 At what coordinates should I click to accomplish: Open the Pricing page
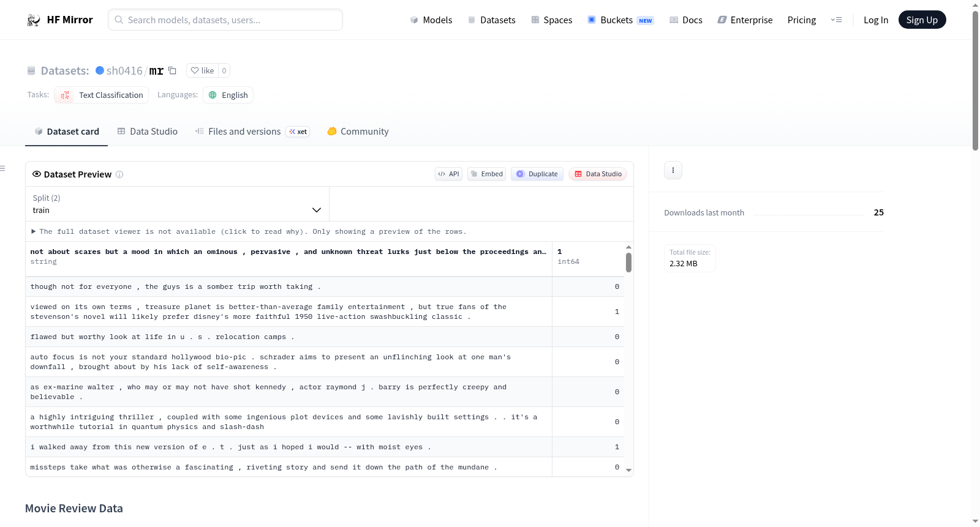point(802,20)
